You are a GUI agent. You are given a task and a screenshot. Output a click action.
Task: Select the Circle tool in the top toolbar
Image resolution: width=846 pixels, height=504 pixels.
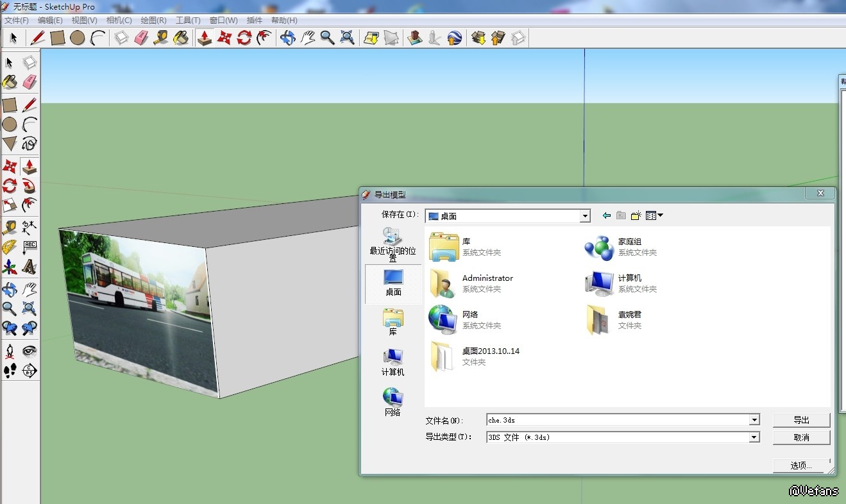(x=78, y=38)
